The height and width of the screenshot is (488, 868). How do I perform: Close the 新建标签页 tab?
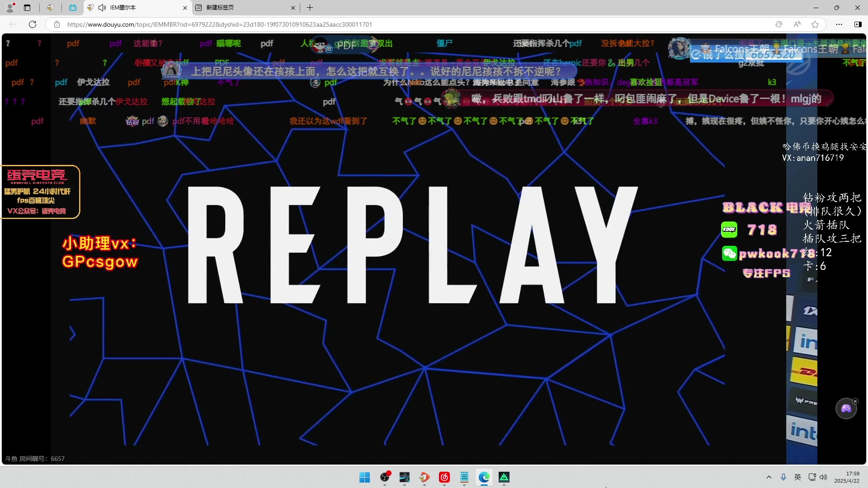coord(293,8)
